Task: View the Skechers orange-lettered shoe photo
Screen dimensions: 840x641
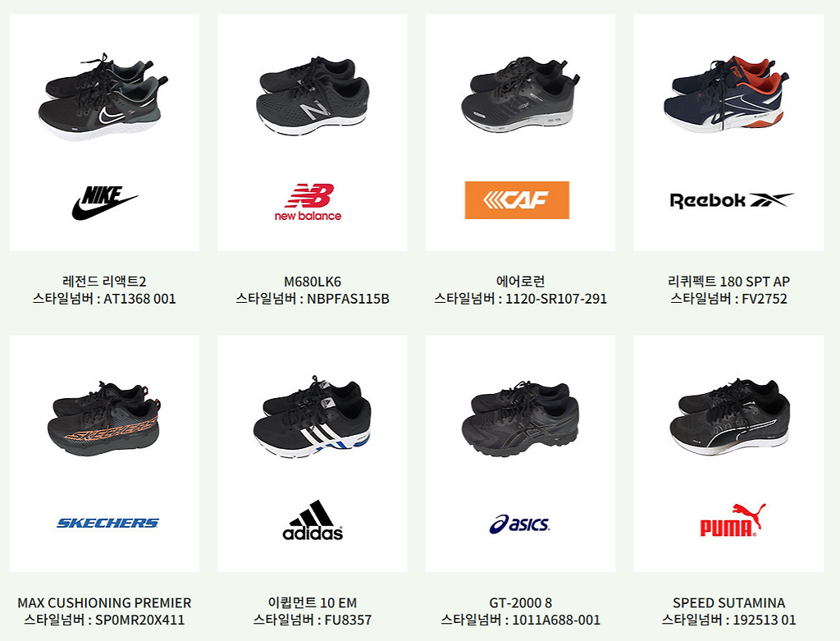Action: 105,419
